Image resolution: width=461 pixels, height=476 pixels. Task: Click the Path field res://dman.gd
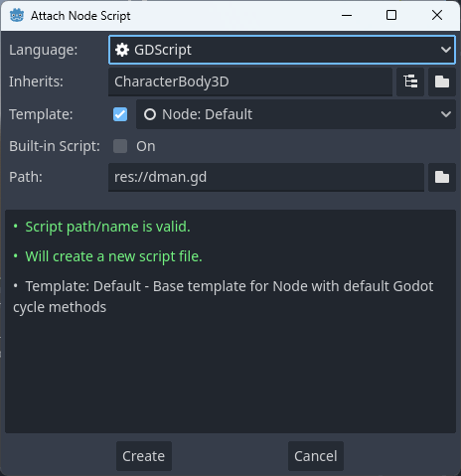tap(266, 177)
